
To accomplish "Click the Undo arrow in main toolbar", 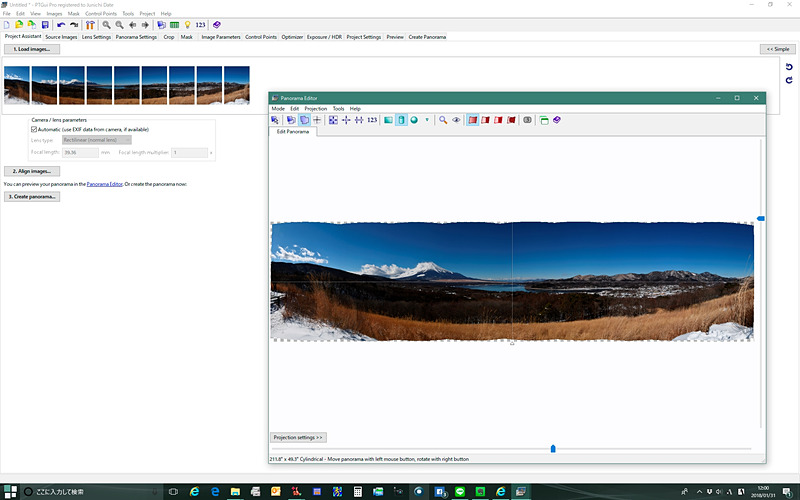I will coord(61,24).
